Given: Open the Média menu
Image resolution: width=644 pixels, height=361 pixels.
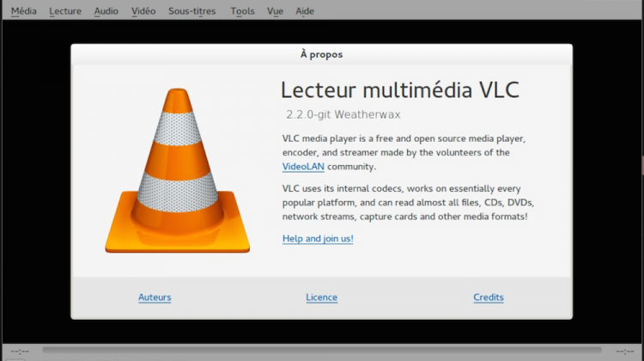Looking at the screenshot, I should [24, 11].
